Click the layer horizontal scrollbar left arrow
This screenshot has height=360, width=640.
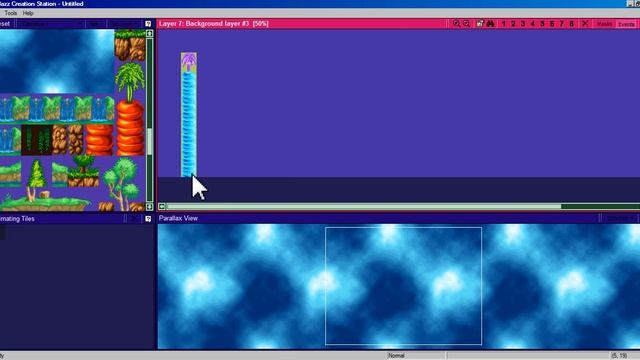click(162, 207)
